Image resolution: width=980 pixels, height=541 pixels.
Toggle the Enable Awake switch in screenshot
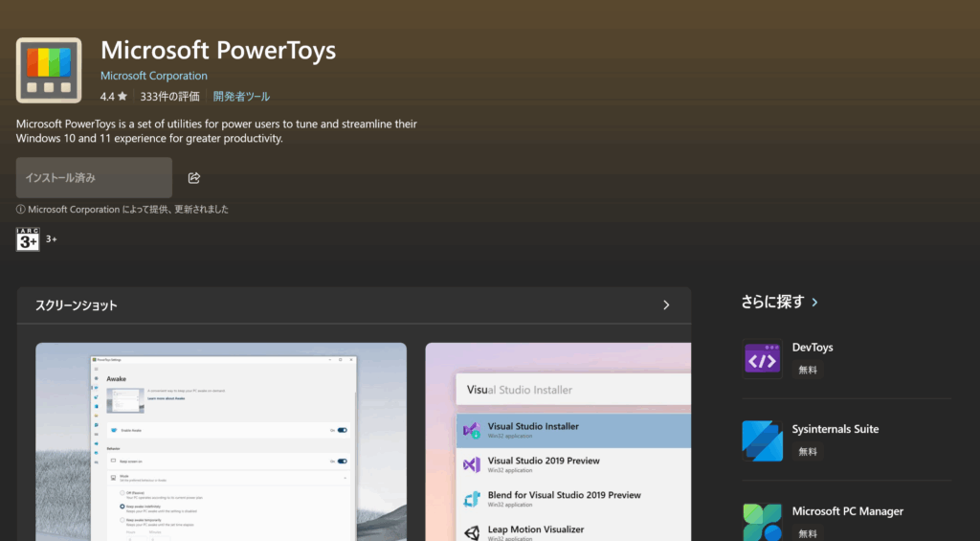point(342,430)
